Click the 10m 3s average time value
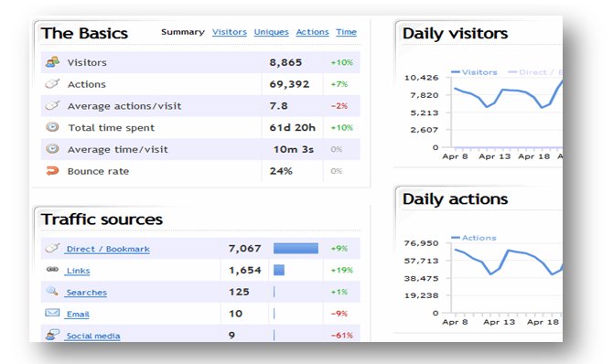Screen dimensions: 613x364 (x=294, y=149)
